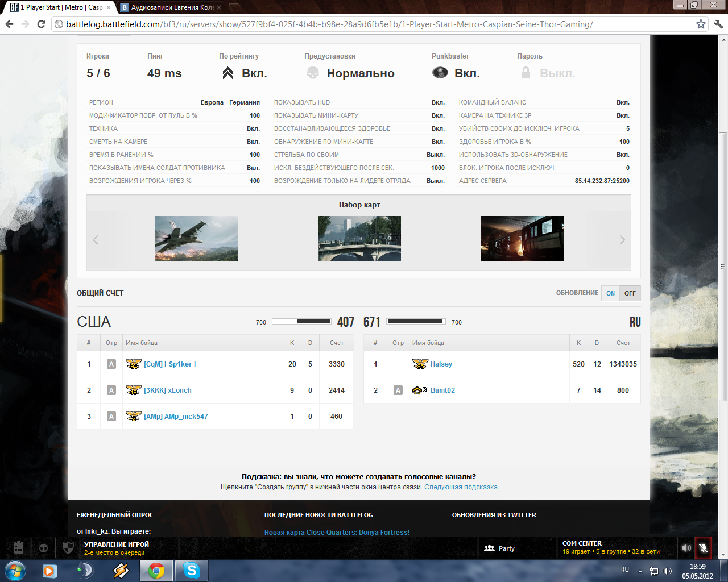Open player profile [3KKK] xLonch
The image size is (728, 582).
tap(167, 390)
